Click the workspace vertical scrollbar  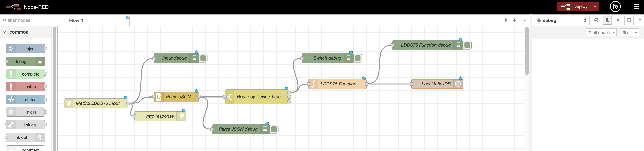pos(527,51)
